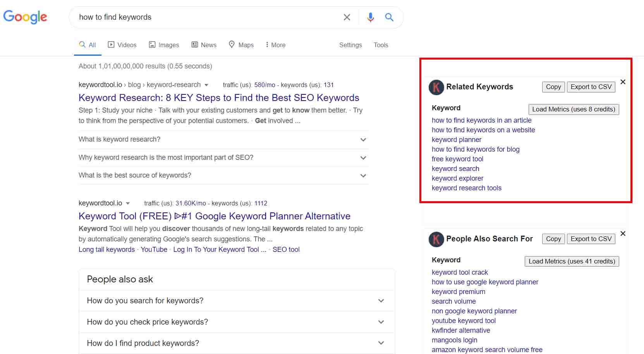Load Metrics using 8 credits
The image size is (644, 354).
coord(574,109)
